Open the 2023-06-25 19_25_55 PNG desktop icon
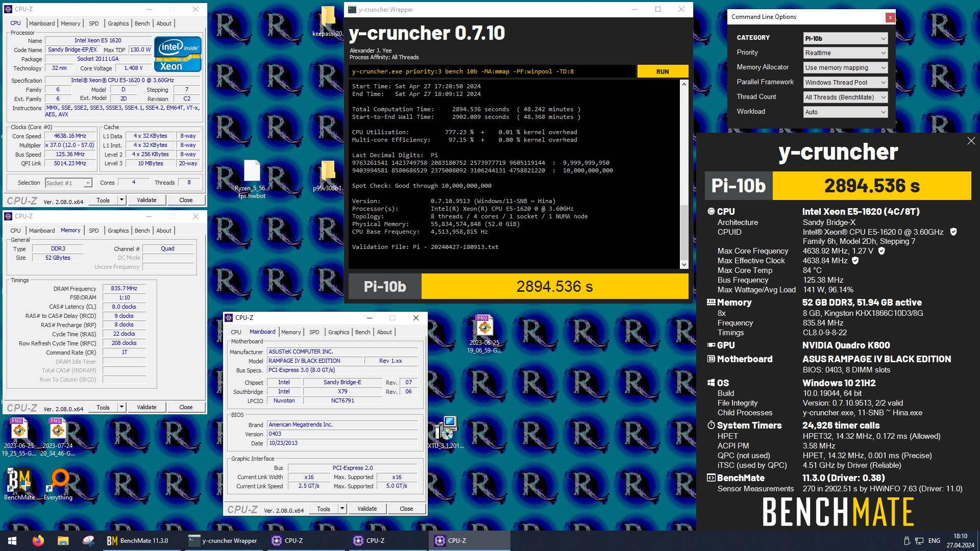Screen dimensions: 980x551 (19, 437)
